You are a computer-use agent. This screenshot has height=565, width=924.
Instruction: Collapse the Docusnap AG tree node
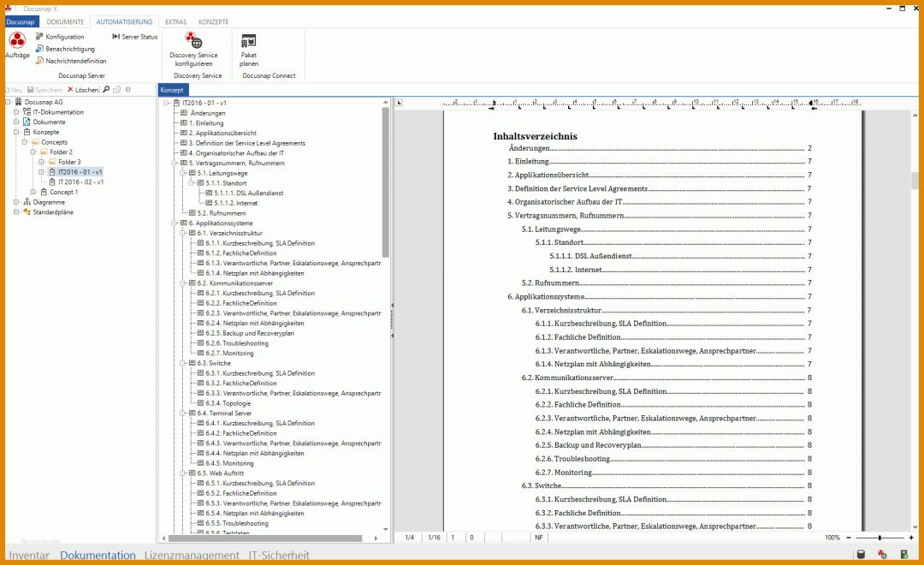(9, 102)
